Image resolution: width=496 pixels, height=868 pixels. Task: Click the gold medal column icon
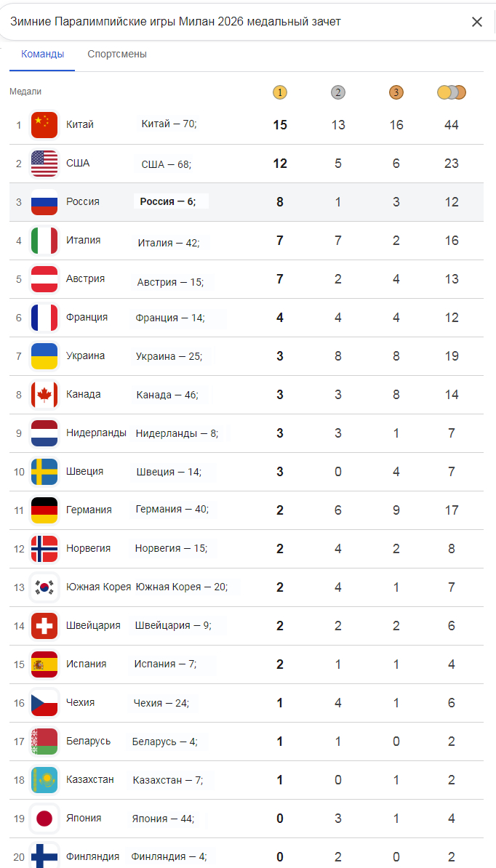[x=279, y=93]
